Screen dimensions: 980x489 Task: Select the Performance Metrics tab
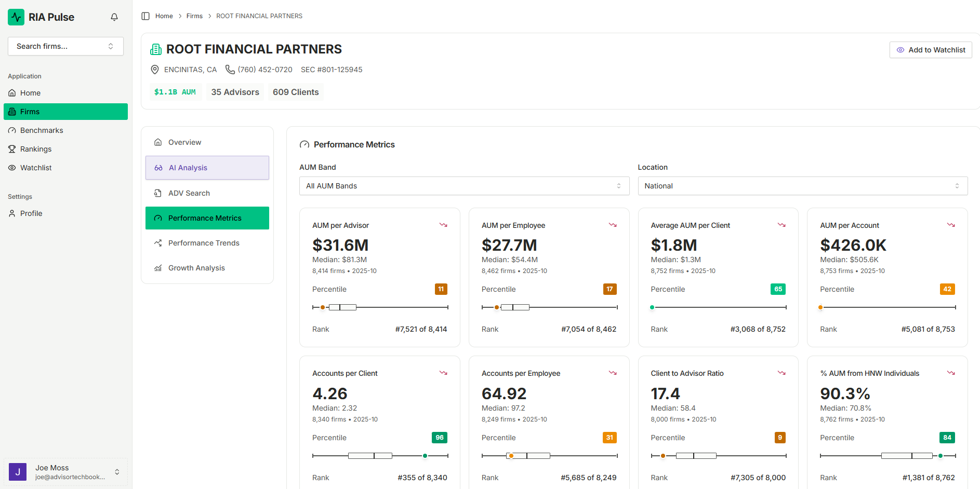(x=207, y=218)
